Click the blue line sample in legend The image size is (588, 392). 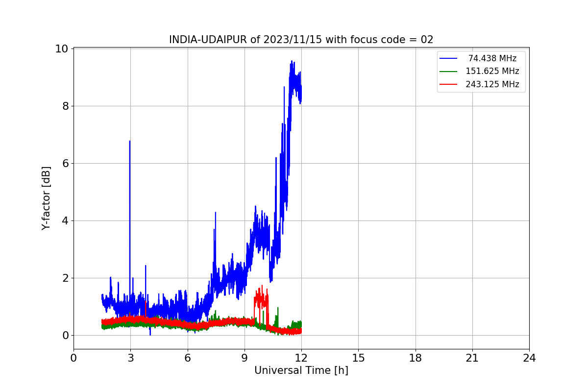[x=449, y=58]
